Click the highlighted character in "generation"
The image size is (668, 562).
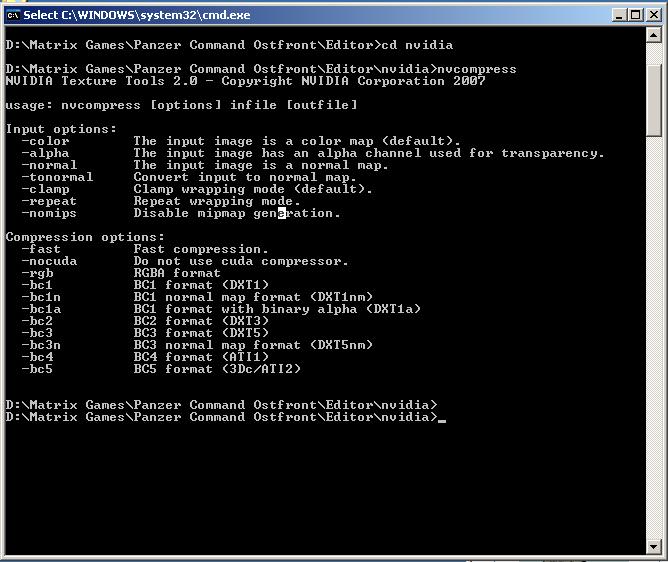(282, 213)
